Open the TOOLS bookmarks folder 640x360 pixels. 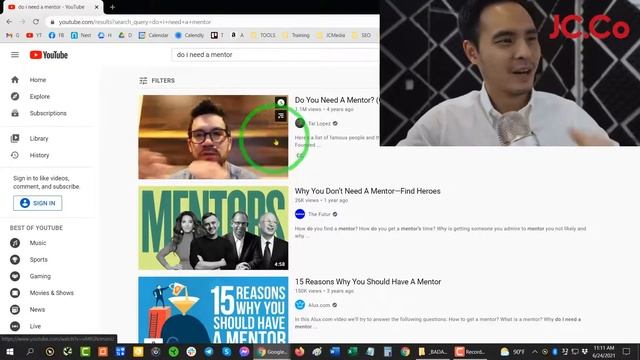pyautogui.click(x=263, y=36)
